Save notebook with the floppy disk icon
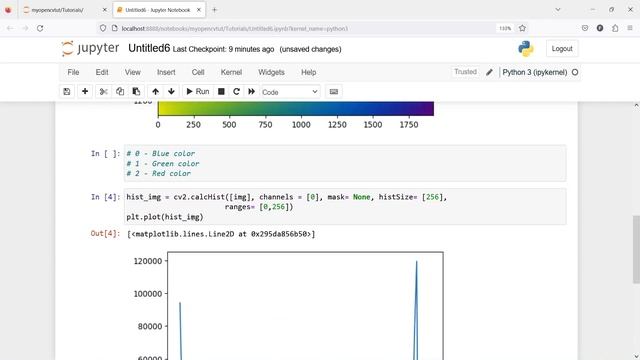Image resolution: width=640 pixels, height=360 pixels. (x=67, y=91)
